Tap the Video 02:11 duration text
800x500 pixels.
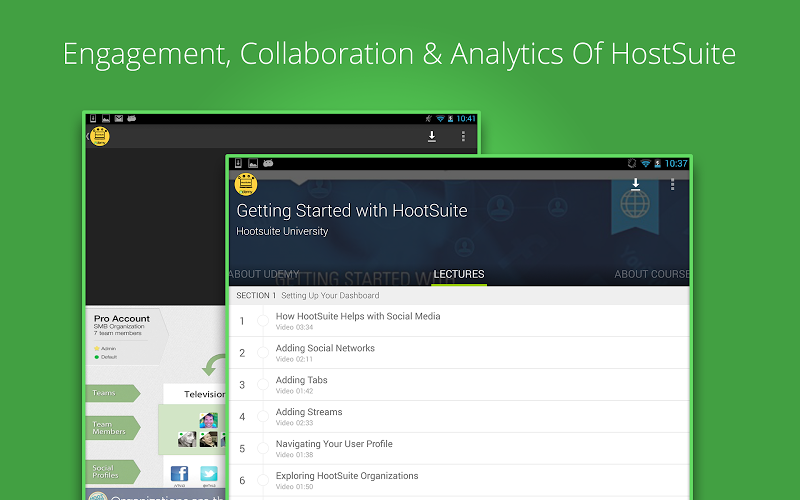click(x=294, y=359)
